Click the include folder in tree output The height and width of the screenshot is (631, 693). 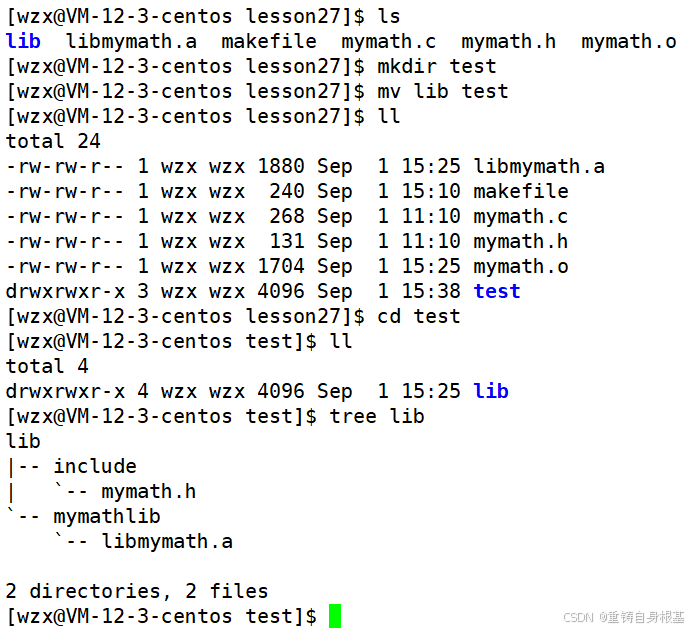(x=95, y=466)
